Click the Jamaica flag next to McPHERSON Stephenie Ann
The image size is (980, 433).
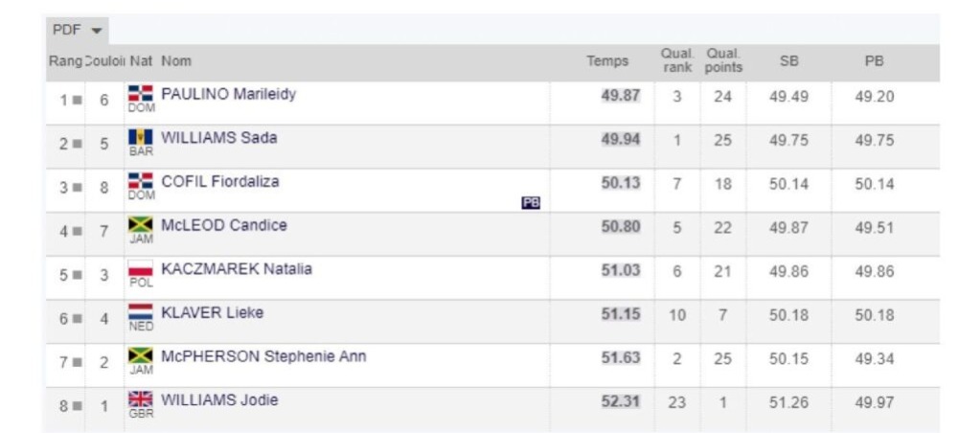tap(140, 355)
